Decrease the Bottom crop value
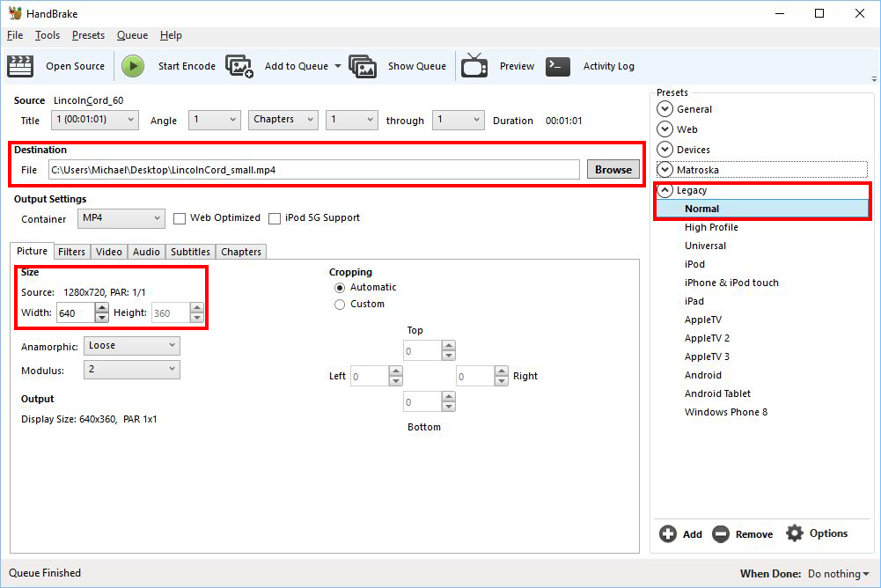881x588 pixels. [448, 407]
